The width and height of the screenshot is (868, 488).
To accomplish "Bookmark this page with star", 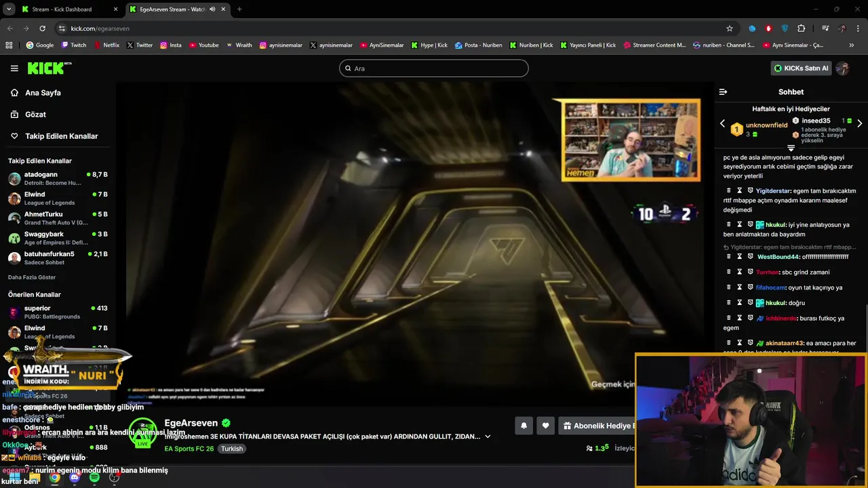I will (730, 28).
